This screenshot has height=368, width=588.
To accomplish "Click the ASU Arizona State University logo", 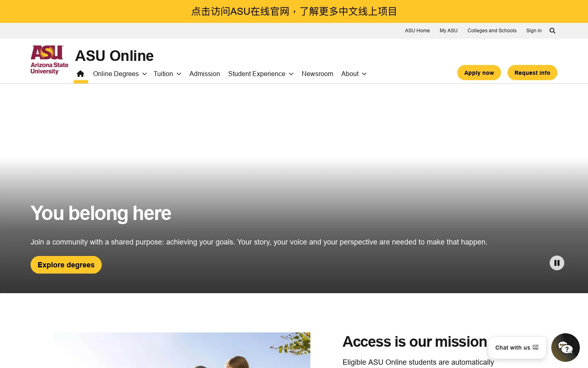I will [49, 60].
